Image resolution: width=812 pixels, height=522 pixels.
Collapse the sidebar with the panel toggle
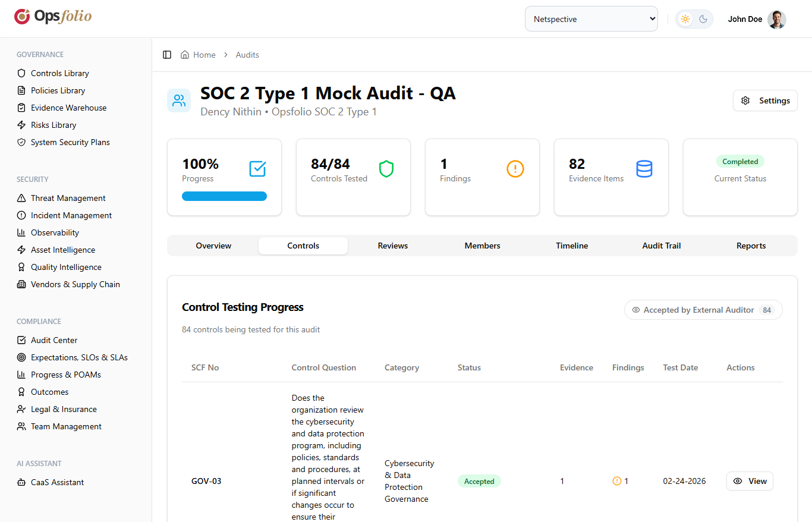[x=167, y=54]
